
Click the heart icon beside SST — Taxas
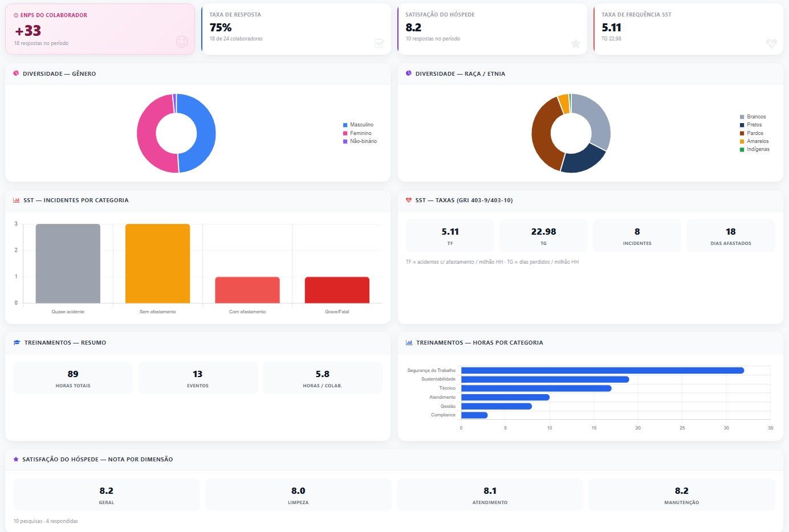click(409, 200)
